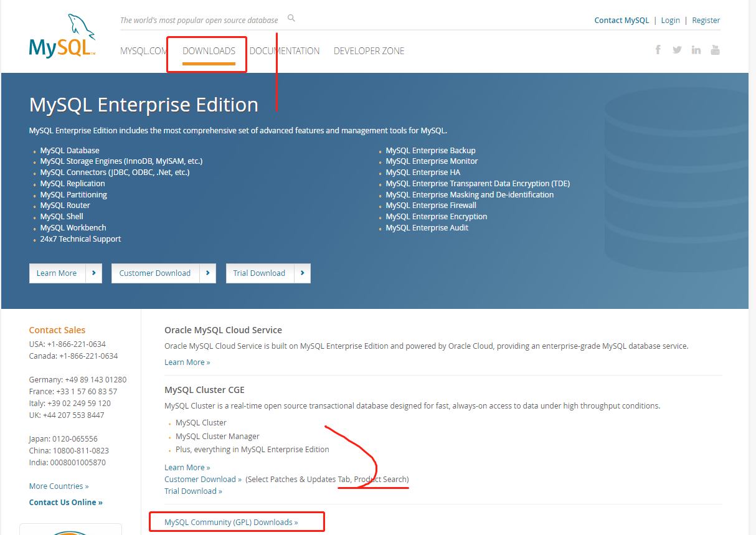Click Customer Download link under MySQL Cluster CGE
This screenshot has width=756, height=535.
click(x=203, y=479)
